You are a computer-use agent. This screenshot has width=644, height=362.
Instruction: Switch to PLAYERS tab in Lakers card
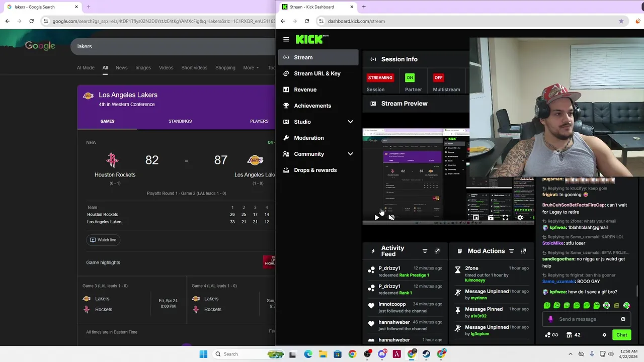click(x=259, y=121)
